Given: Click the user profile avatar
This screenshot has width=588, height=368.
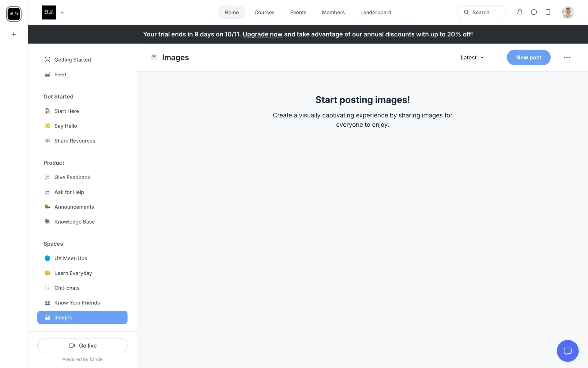Looking at the screenshot, I should pos(567,12).
